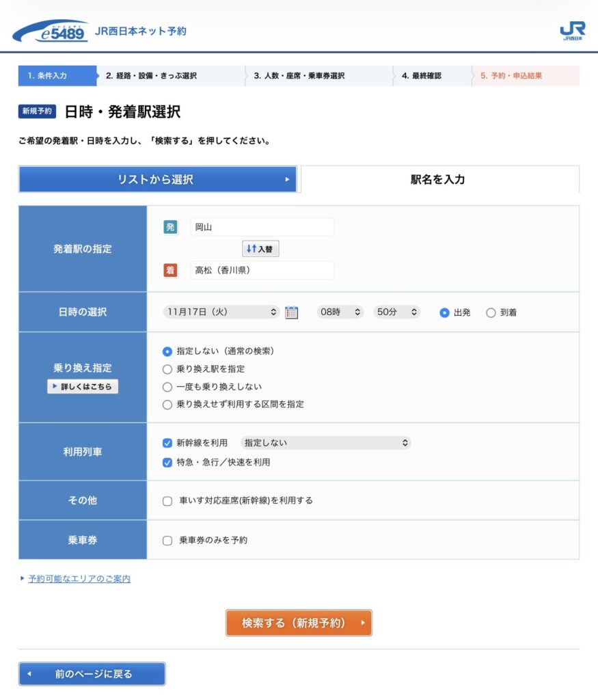Click the JR West logo icon
This screenshot has width=598, height=700.
pyautogui.click(x=573, y=30)
